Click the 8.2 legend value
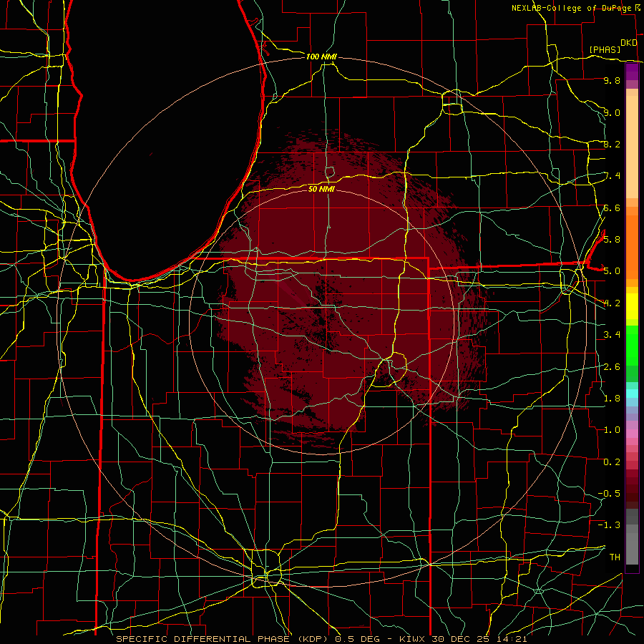This screenshot has height=644, width=644. (x=612, y=144)
